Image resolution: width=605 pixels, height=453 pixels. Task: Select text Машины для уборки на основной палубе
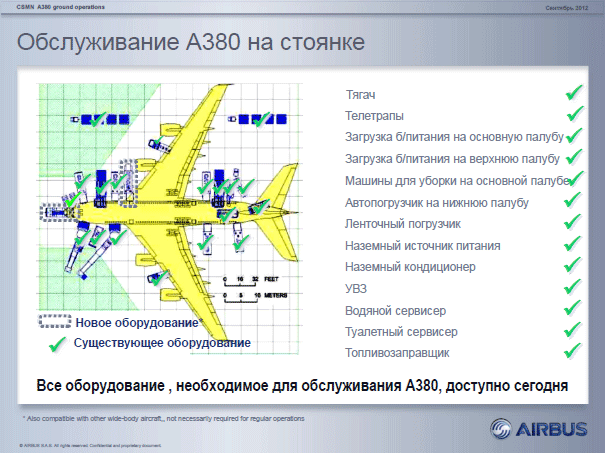457,181
